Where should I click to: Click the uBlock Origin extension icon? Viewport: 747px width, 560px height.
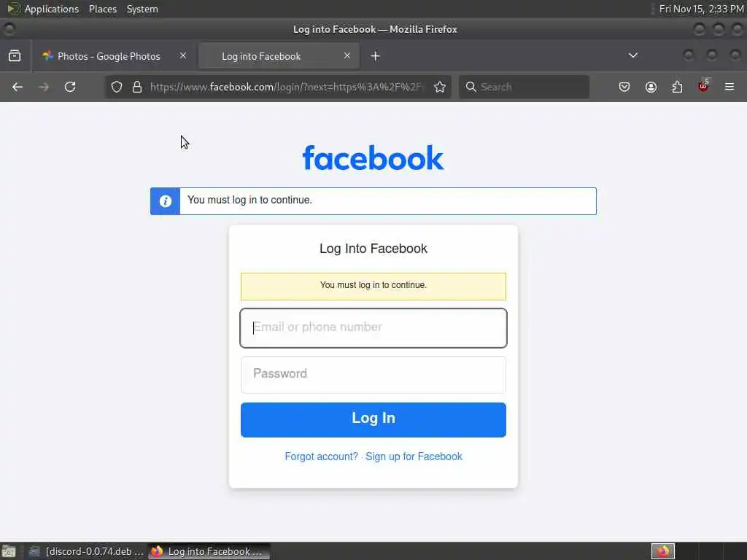(703, 86)
